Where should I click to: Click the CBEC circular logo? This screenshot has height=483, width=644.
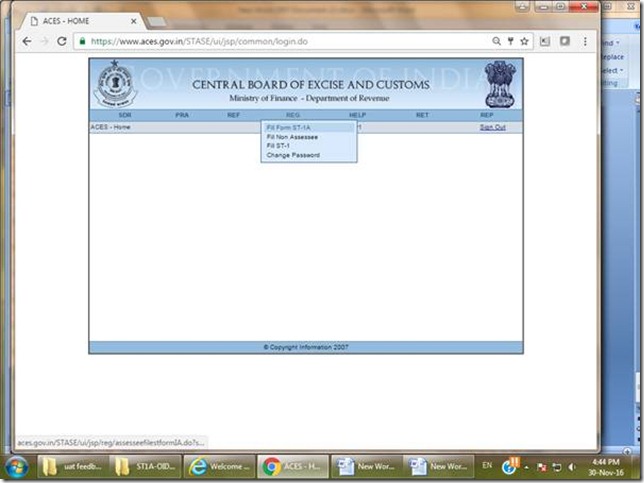115,84
